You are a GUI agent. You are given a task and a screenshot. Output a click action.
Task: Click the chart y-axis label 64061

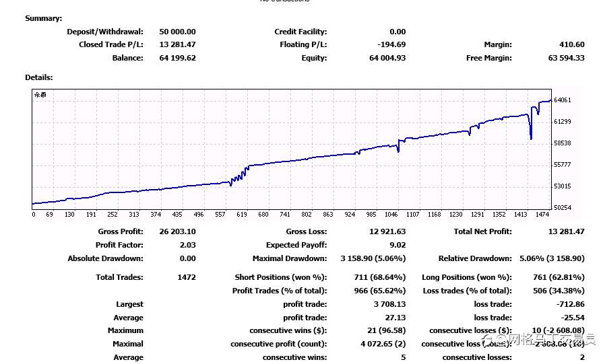coord(562,100)
